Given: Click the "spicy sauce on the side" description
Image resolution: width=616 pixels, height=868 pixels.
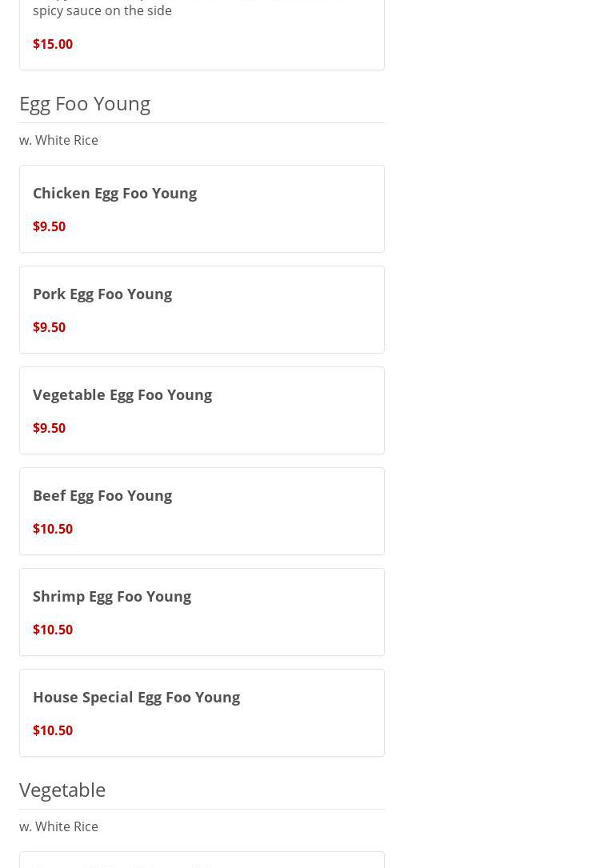Looking at the screenshot, I should tap(102, 10).
